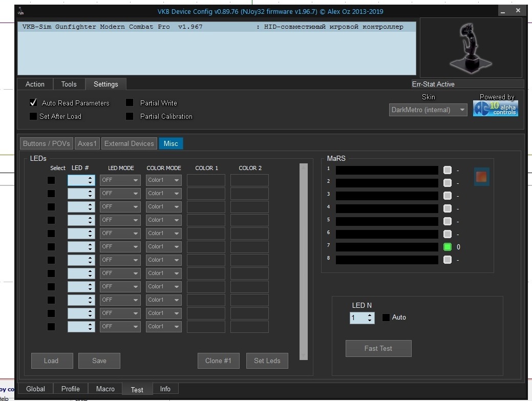Open COLOR MODE dropdown in fourth LED row

pyautogui.click(x=163, y=220)
